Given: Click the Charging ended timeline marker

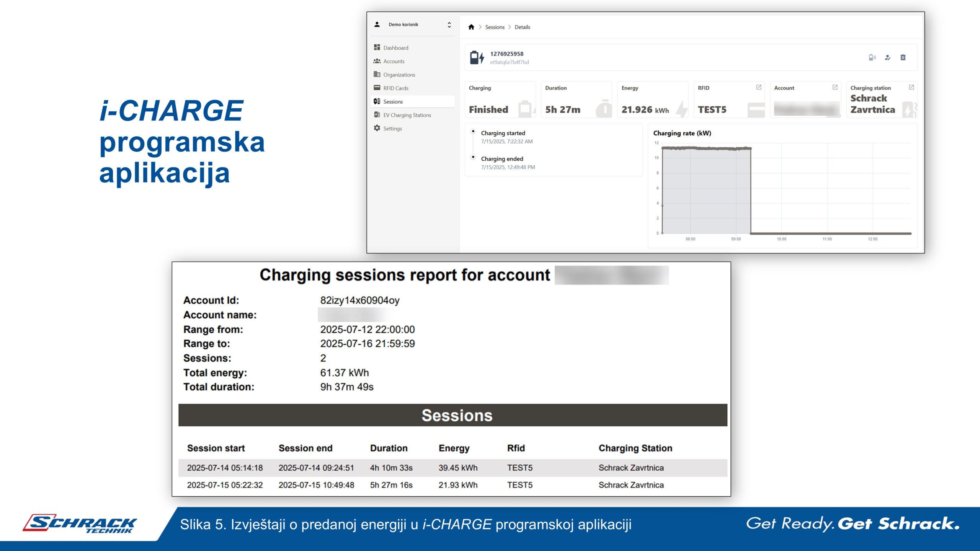Looking at the screenshot, I should tap(473, 157).
